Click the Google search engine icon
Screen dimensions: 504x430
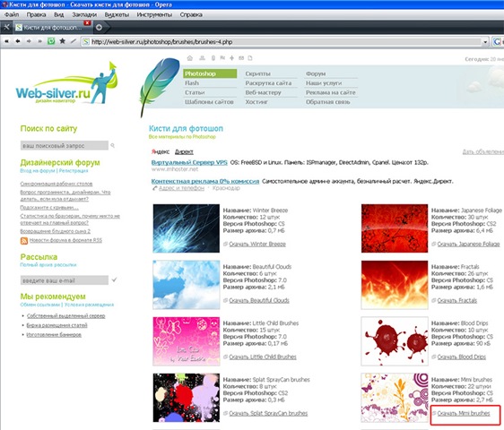(x=497, y=42)
